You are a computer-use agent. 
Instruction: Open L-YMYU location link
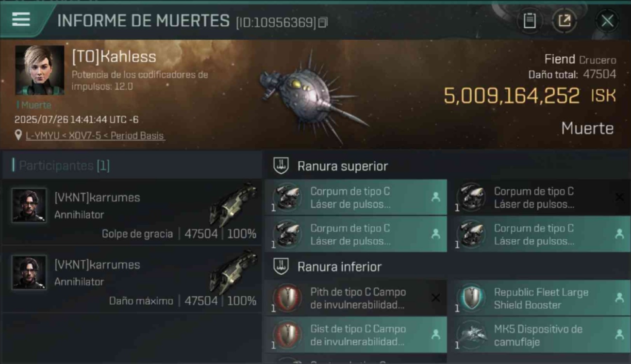pyautogui.click(x=95, y=136)
